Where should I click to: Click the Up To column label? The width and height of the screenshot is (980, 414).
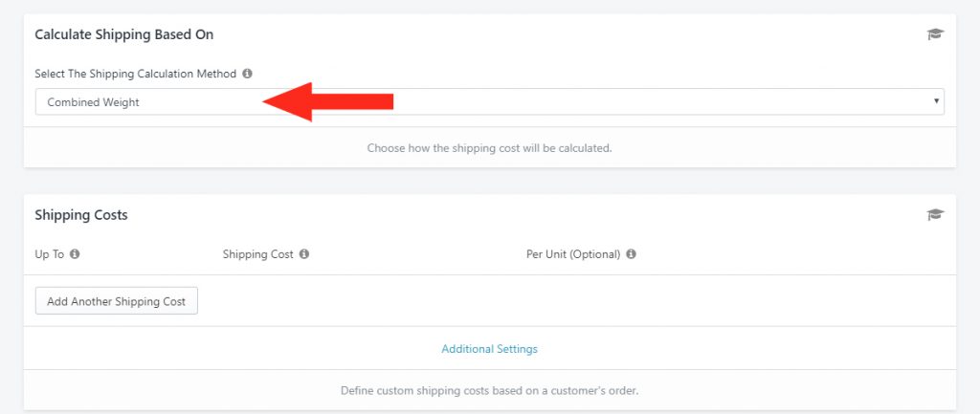[50, 254]
